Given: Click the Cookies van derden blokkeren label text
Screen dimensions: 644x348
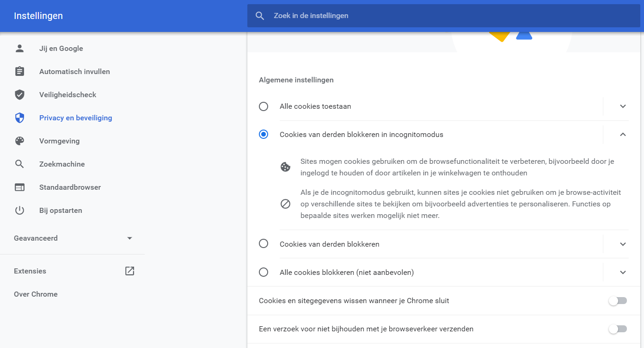Looking at the screenshot, I should (x=330, y=244).
